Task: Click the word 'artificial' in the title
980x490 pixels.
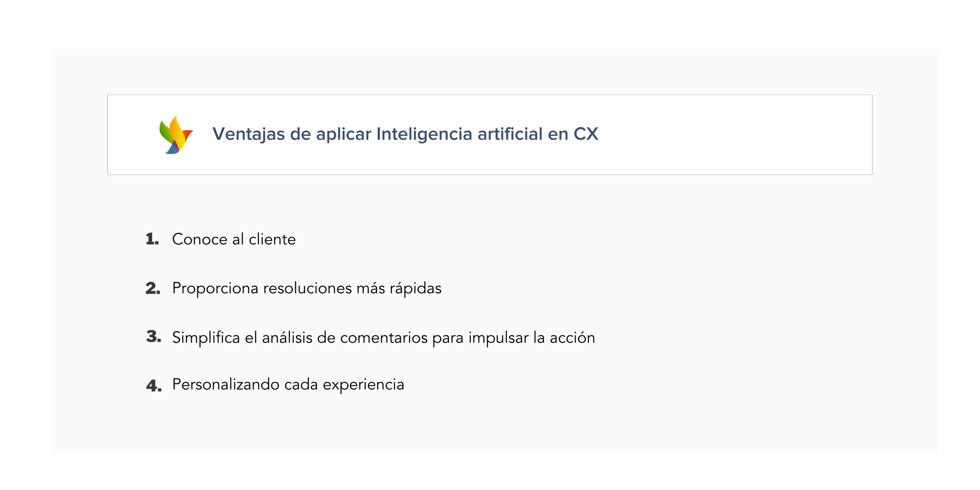Action: pos(510,134)
